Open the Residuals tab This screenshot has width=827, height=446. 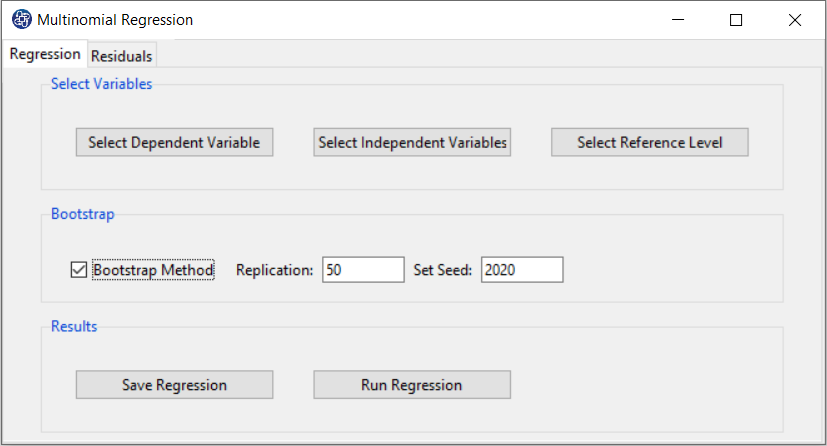pyautogui.click(x=122, y=57)
